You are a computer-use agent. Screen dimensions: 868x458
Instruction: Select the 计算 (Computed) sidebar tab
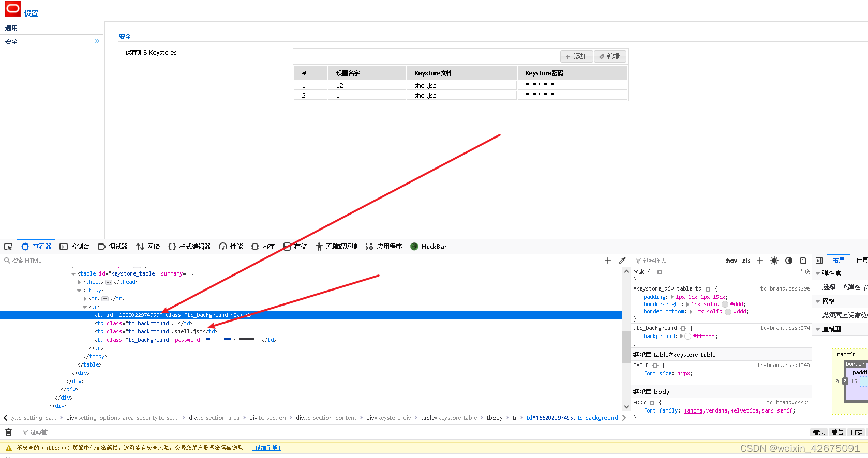click(861, 261)
